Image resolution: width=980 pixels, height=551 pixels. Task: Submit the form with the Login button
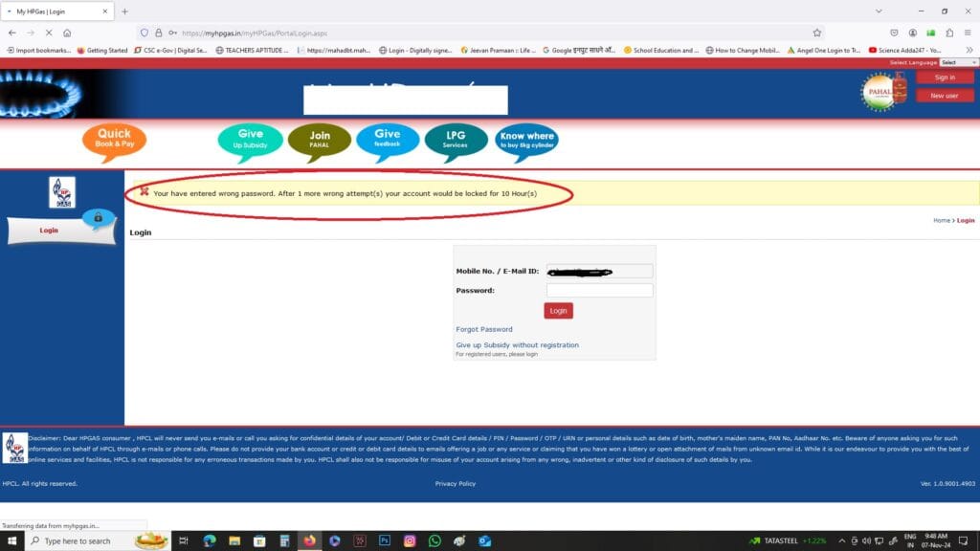558,311
